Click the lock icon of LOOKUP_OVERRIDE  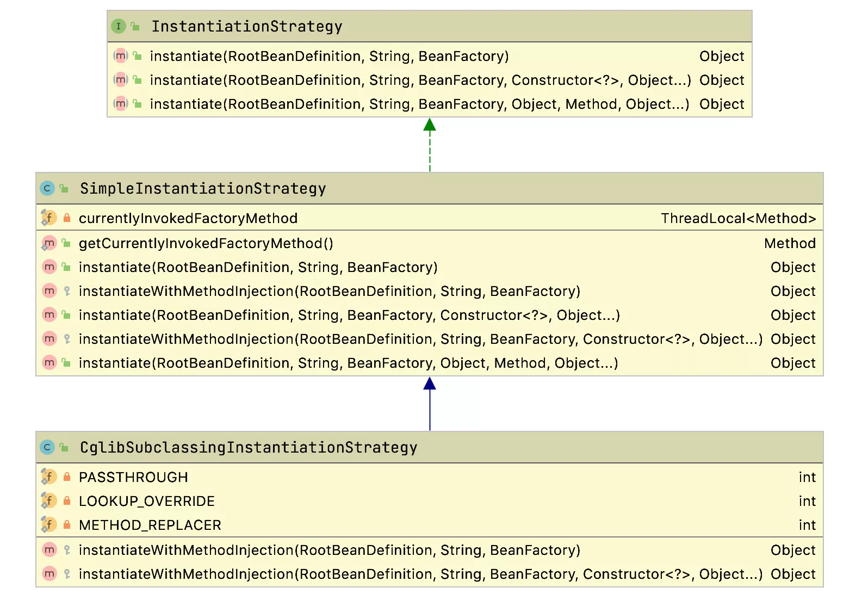(67, 500)
